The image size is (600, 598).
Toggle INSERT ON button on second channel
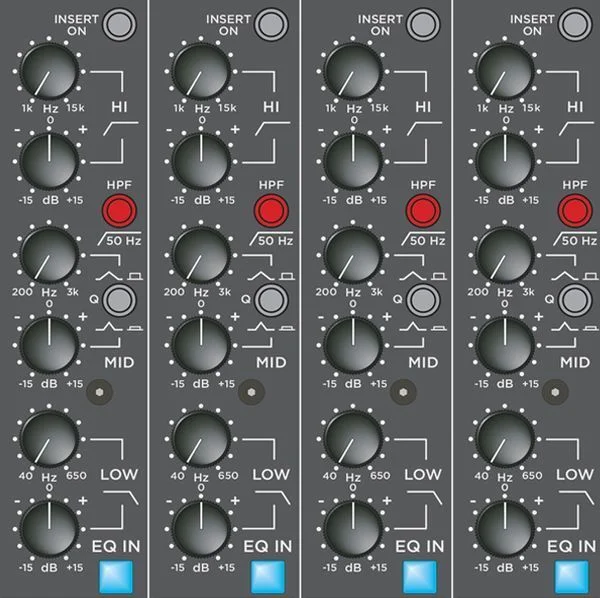(271, 24)
